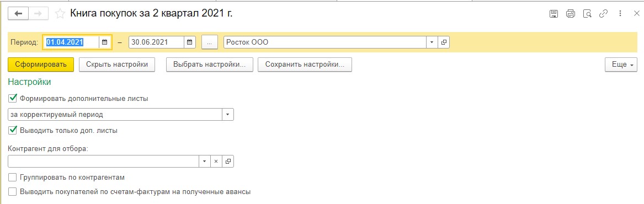Click the back navigation arrow
The height and width of the screenshot is (204, 644).
[18, 14]
